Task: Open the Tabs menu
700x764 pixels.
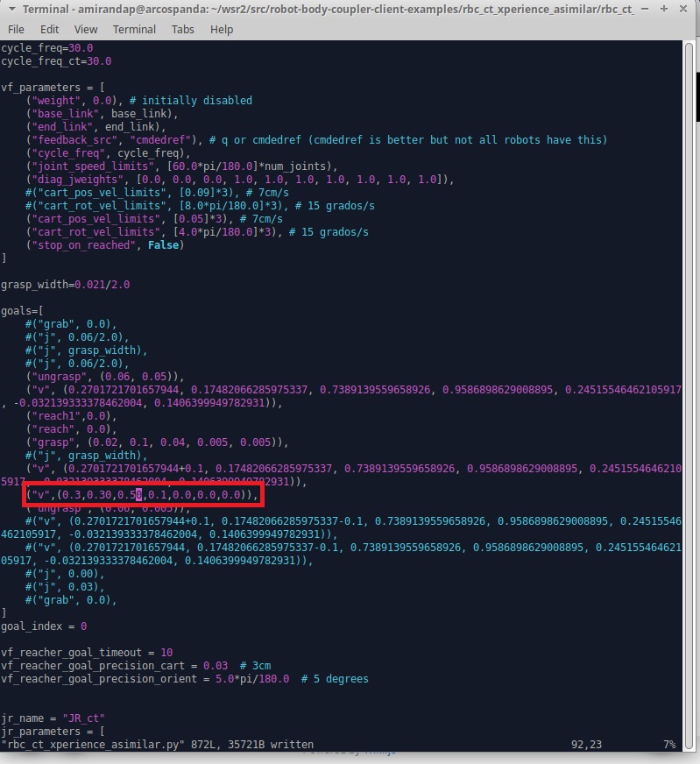Action: click(183, 29)
